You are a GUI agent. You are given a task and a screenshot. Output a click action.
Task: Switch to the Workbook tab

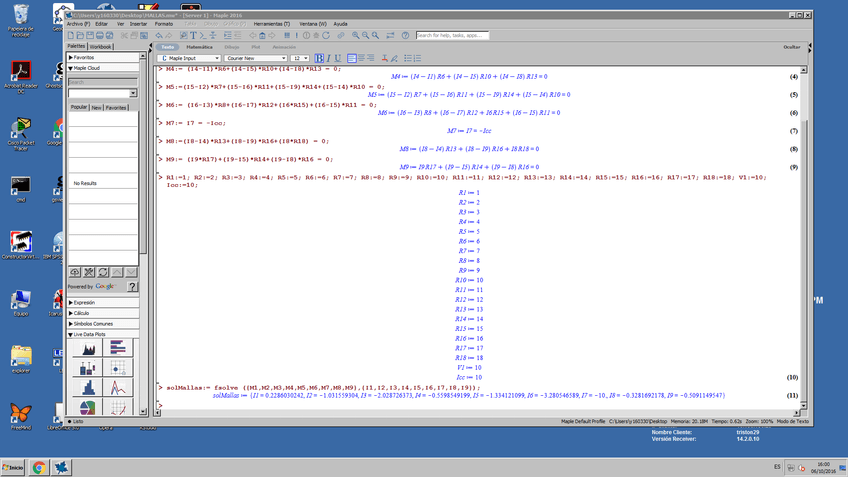[101, 47]
